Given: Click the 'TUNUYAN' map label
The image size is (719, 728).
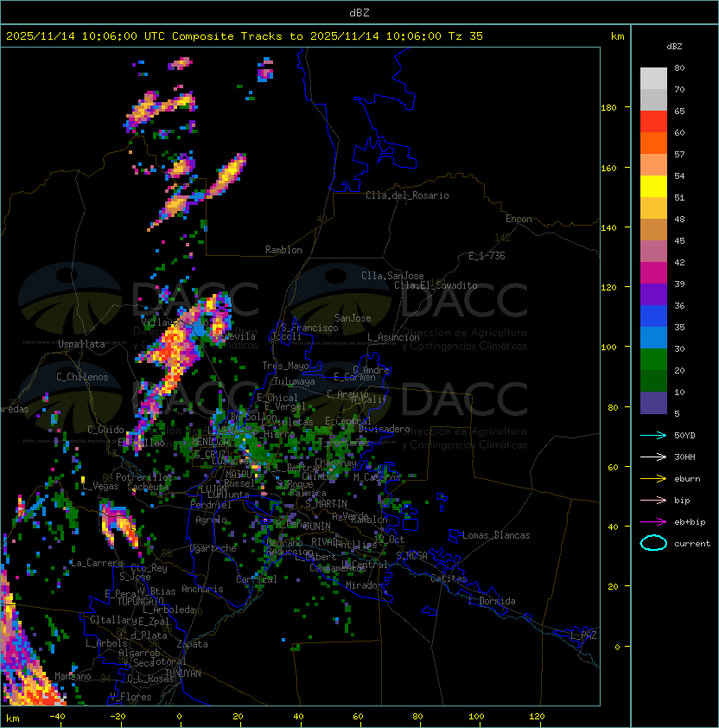Looking at the screenshot, I should (x=183, y=674).
